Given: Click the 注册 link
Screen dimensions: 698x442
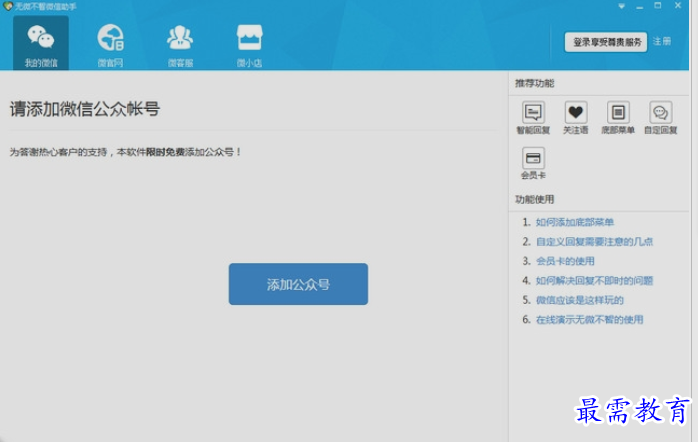Looking at the screenshot, I should point(662,41).
